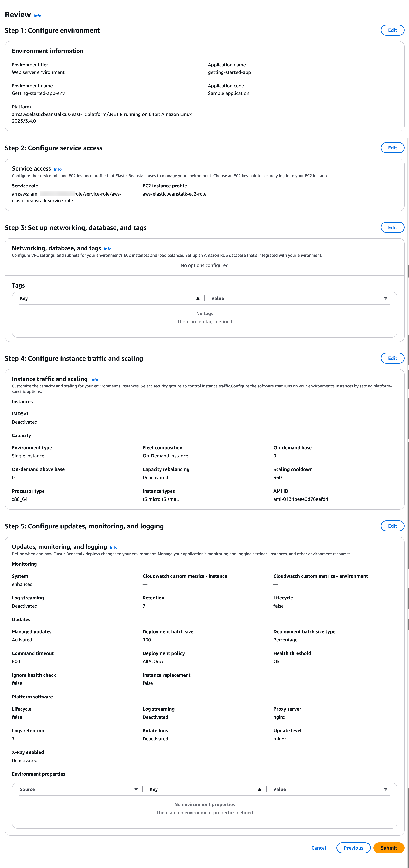The image size is (409, 868).
Task: Edit the networking, database, and tags step
Action: tap(392, 227)
